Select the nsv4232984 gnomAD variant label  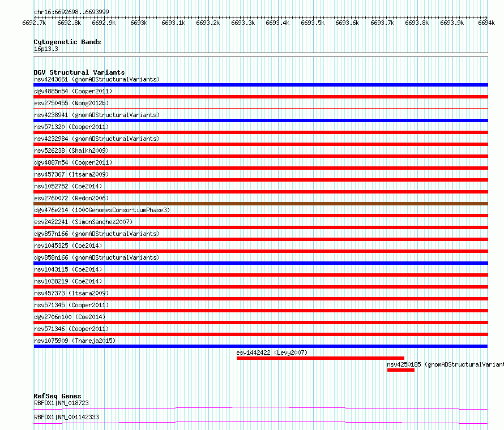(97, 139)
